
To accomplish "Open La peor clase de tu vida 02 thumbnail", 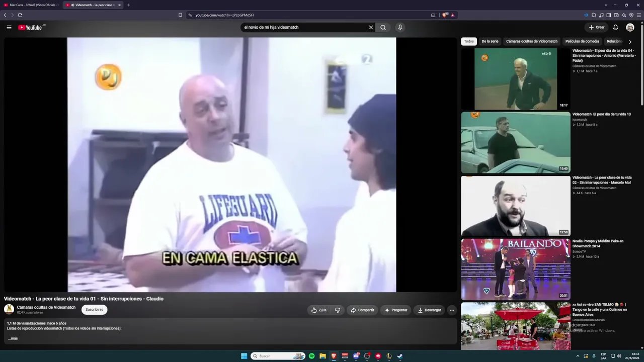I will click(x=516, y=206).
